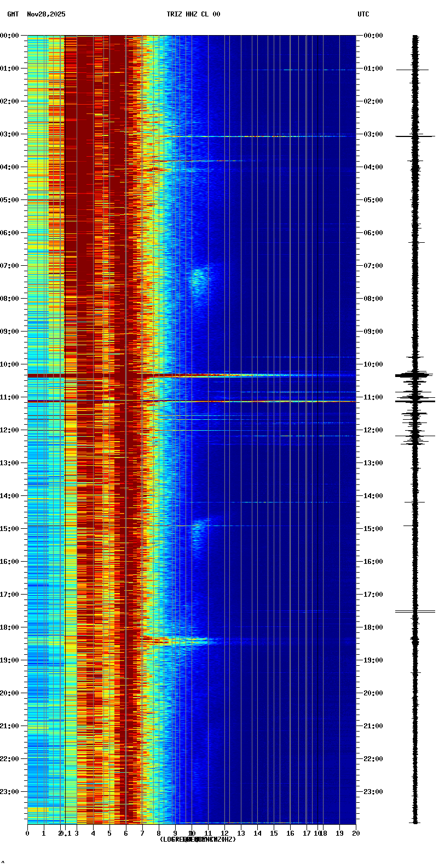The width and height of the screenshot is (439, 868).
Task: Click the 03:00 marker on left time axis
Action: click(x=10, y=134)
